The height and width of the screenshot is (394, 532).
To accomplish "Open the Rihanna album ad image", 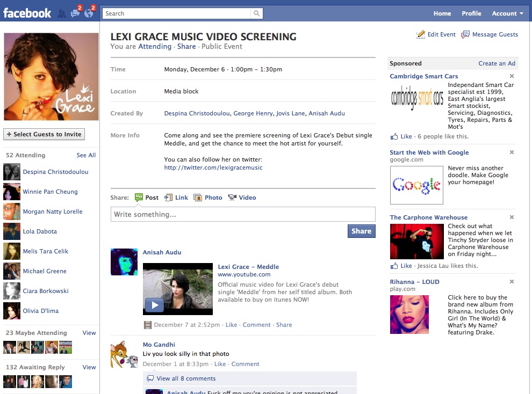I will pos(409,315).
